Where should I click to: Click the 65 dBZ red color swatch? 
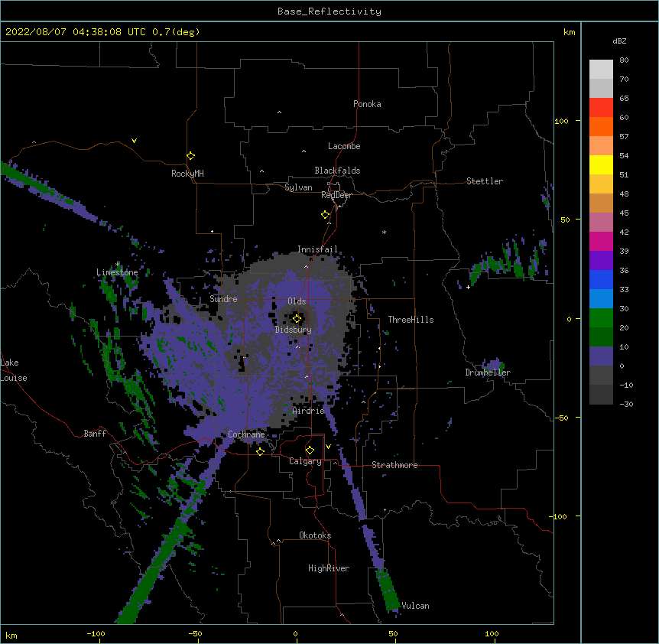pos(601,107)
